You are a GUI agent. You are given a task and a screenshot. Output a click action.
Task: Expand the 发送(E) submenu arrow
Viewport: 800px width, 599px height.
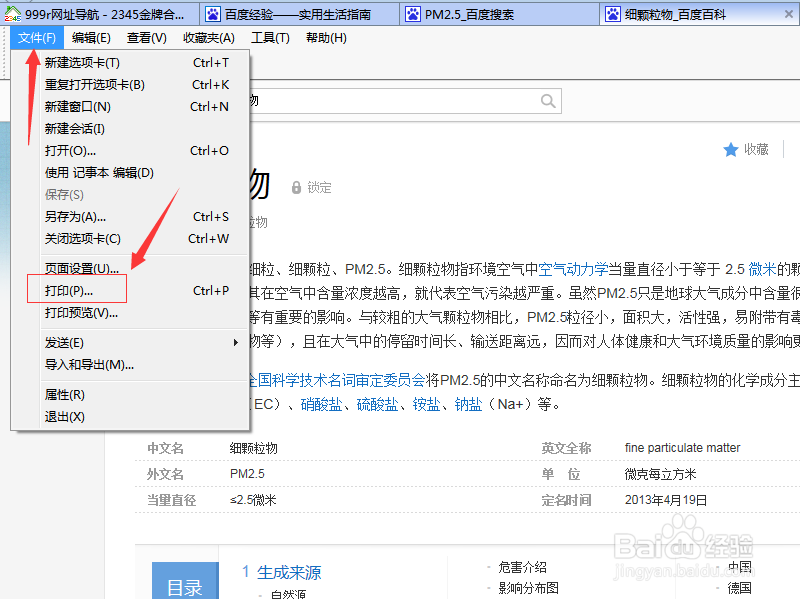pos(235,342)
